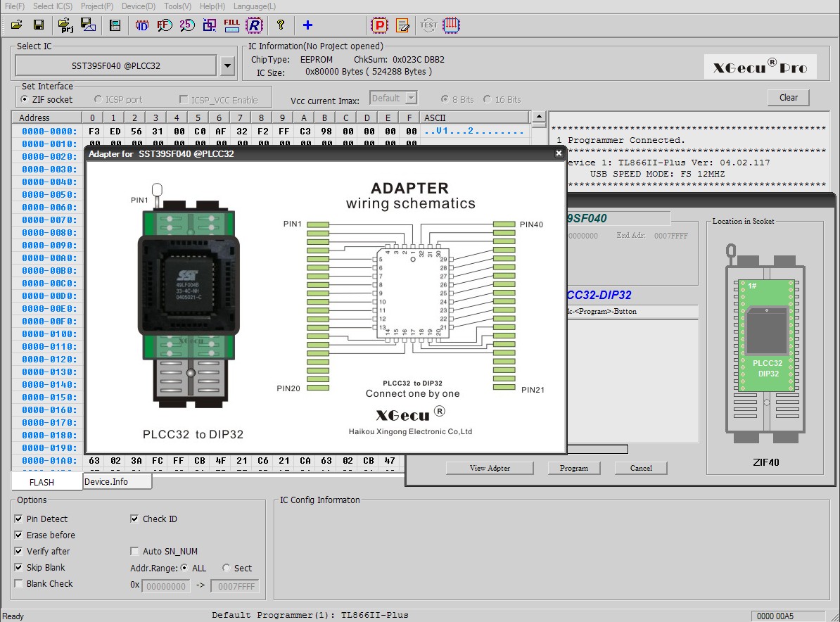
Task: Click the open file folder icon
Action: pyautogui.click(x=16, y=25)
